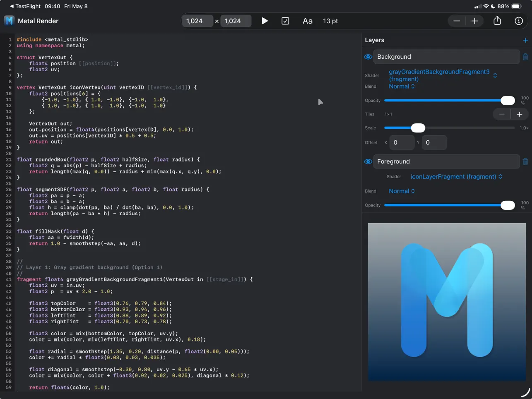Edit the Background layer name field

446,57
